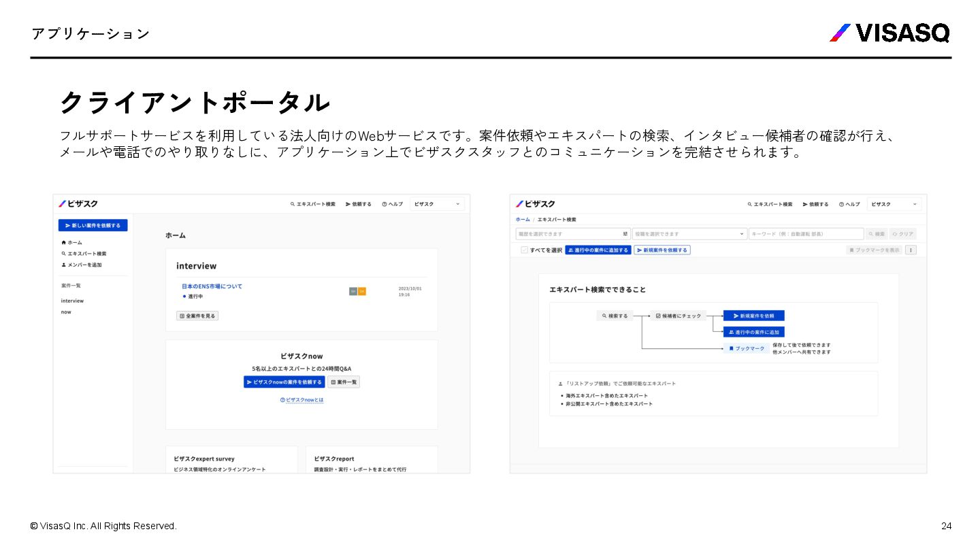Click the orange member avatar badge
This screenshot has width=980, height=551.
point(362,291)
